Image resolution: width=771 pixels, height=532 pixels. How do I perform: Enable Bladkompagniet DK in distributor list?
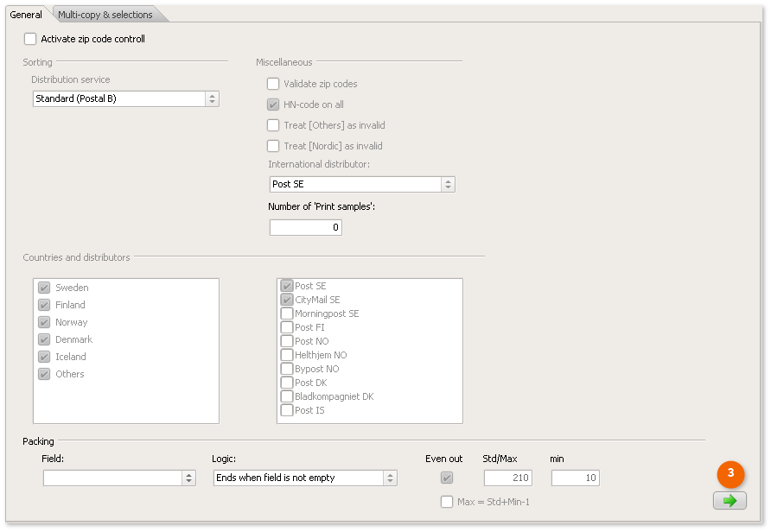(x=287, y=396)
